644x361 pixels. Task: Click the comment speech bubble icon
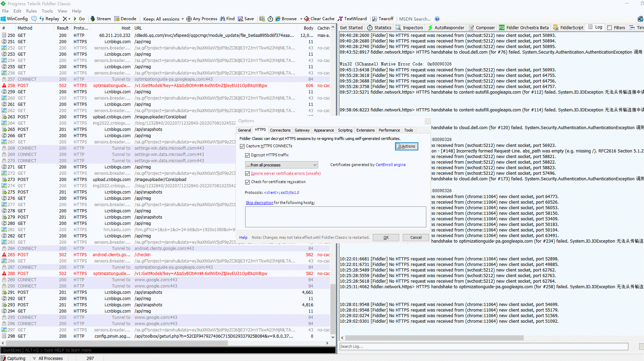(34, 19)
